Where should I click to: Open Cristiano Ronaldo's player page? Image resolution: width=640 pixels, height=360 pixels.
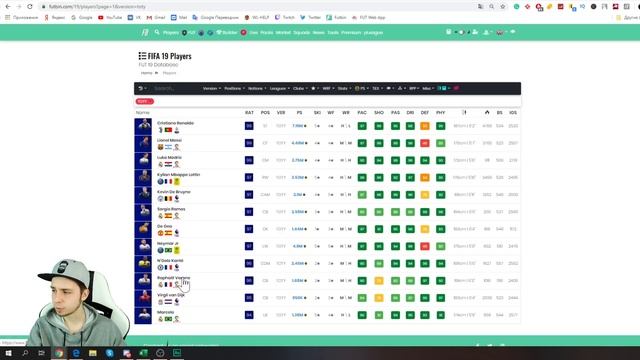[176, 123]
